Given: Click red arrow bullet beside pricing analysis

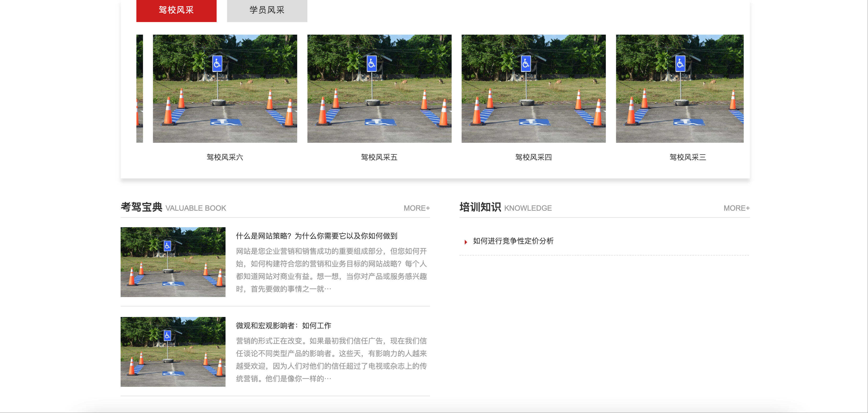Looking at the screenshot, I should click(x=466, y=242).
